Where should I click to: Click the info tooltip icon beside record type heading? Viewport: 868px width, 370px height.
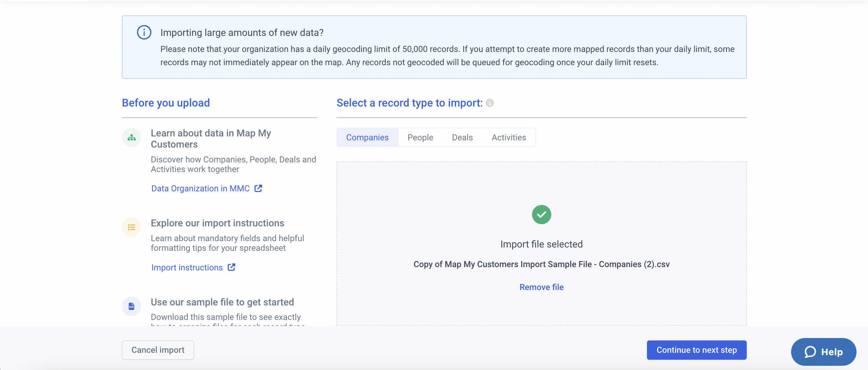coord(490,103)
